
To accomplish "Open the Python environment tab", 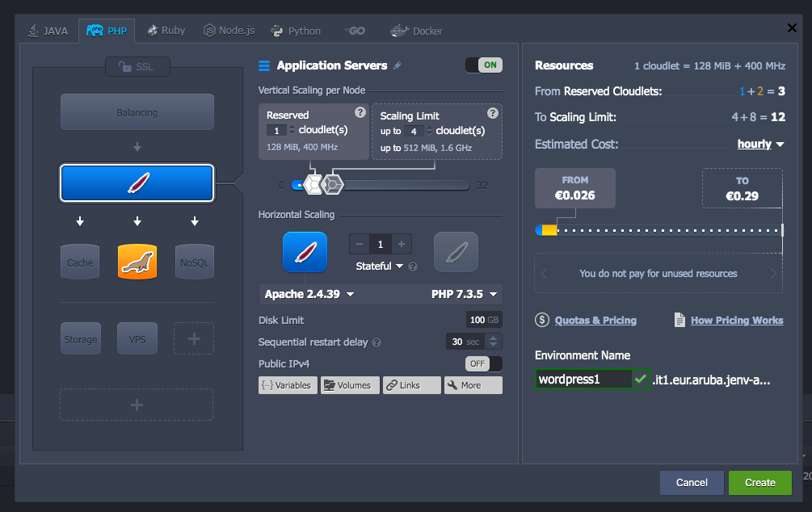I will (295, 30).
